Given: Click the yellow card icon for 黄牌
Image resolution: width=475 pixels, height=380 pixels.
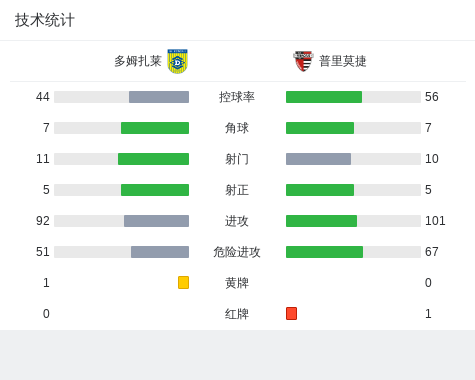Looking at the screenshot, I should (183, 282).
